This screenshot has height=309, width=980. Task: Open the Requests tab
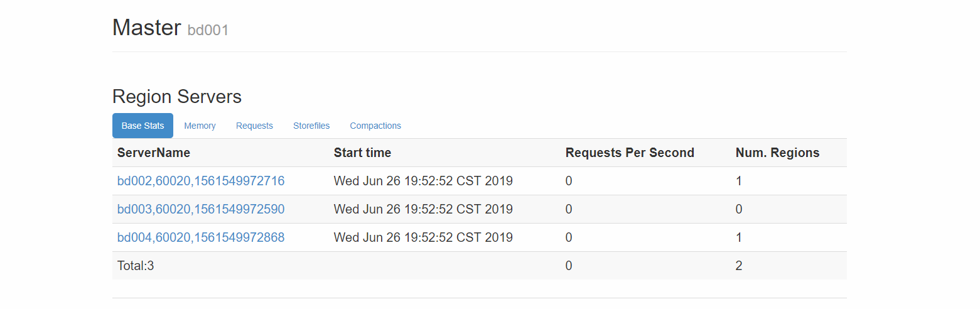(254, 126)
